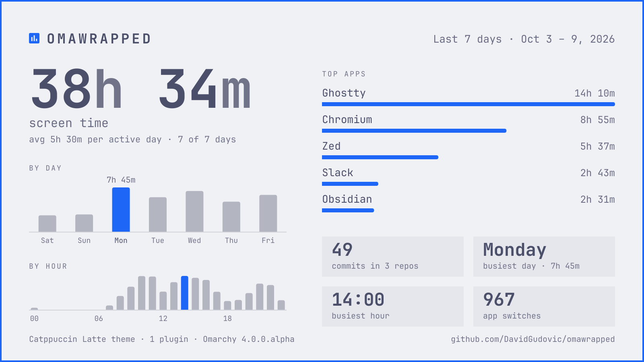Screen dimensions: 644x362
Task: Click the 'Last 7 days · Oct 3 – 9, 2026' date range
Action: (524, 39)
